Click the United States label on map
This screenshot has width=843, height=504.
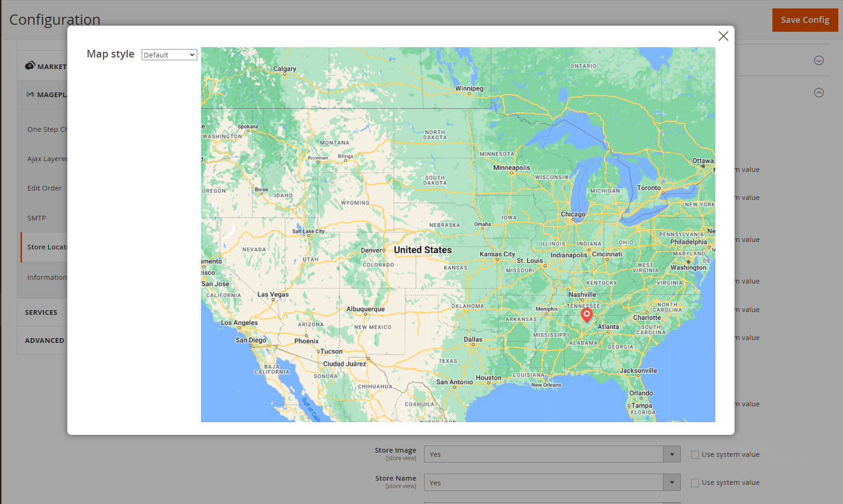[x=423, y=250]
